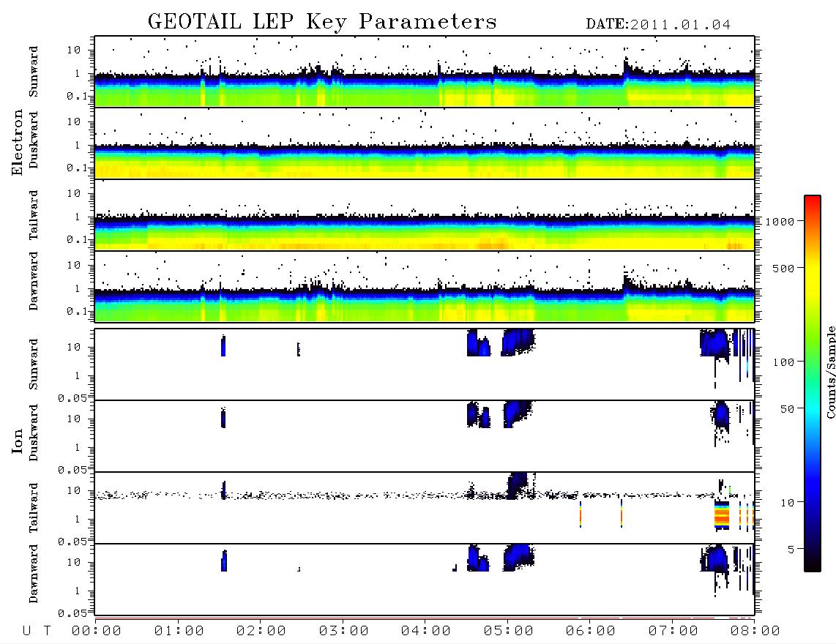836x644 pixels.
Task: Click the "50" color bar tick value
Action: click(788, 409)
